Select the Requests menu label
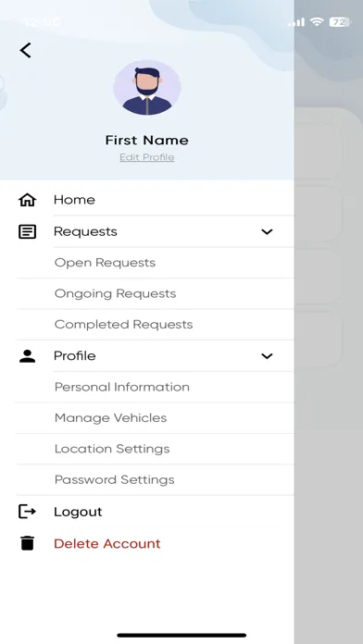 pyautogui.click(x=85, y=231)
